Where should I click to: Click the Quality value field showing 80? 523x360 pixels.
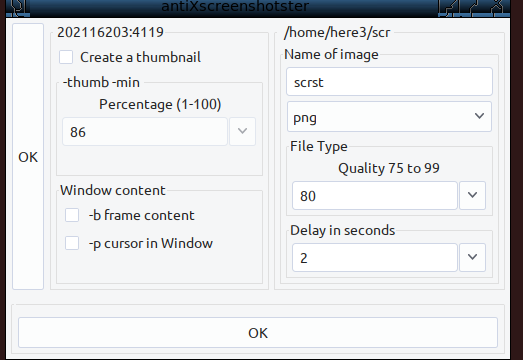tap(375, 196)
